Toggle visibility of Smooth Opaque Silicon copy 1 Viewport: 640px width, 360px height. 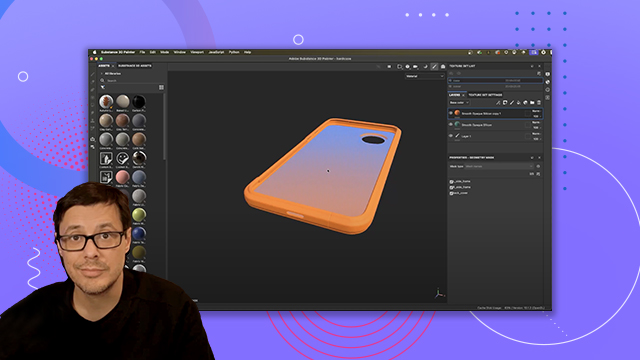pos(451,113)
